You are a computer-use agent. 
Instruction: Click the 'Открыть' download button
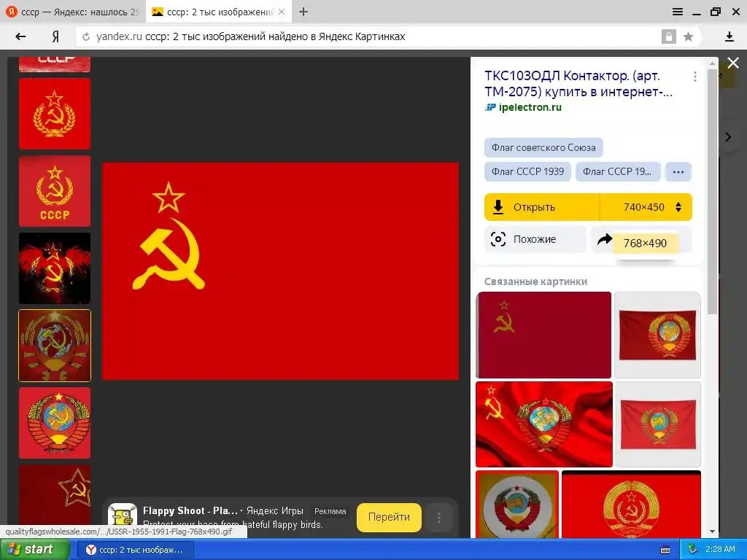[x=542, y=207]
